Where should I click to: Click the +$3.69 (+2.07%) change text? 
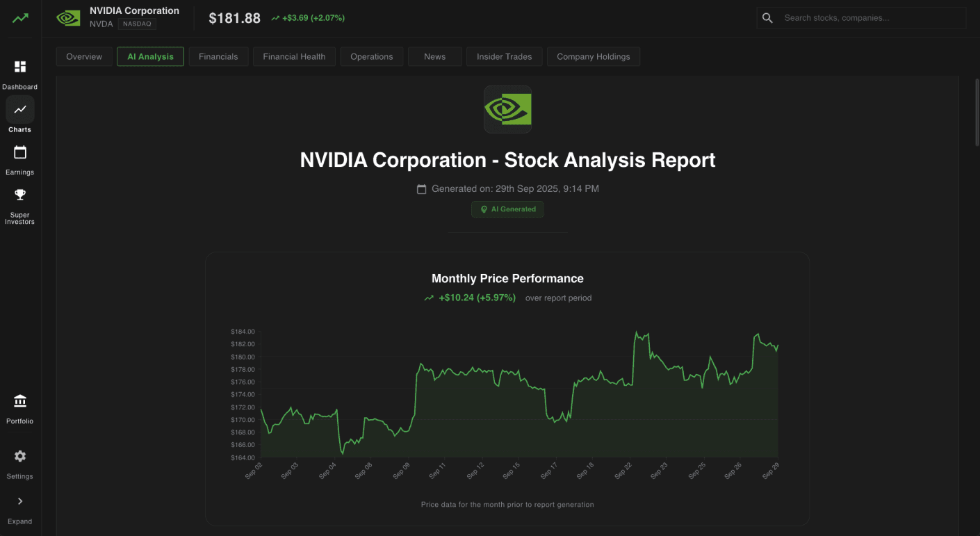[313, 18]
